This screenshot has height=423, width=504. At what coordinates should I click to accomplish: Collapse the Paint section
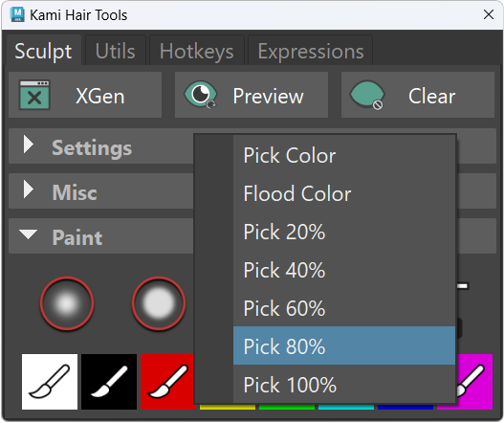point(101,236)
